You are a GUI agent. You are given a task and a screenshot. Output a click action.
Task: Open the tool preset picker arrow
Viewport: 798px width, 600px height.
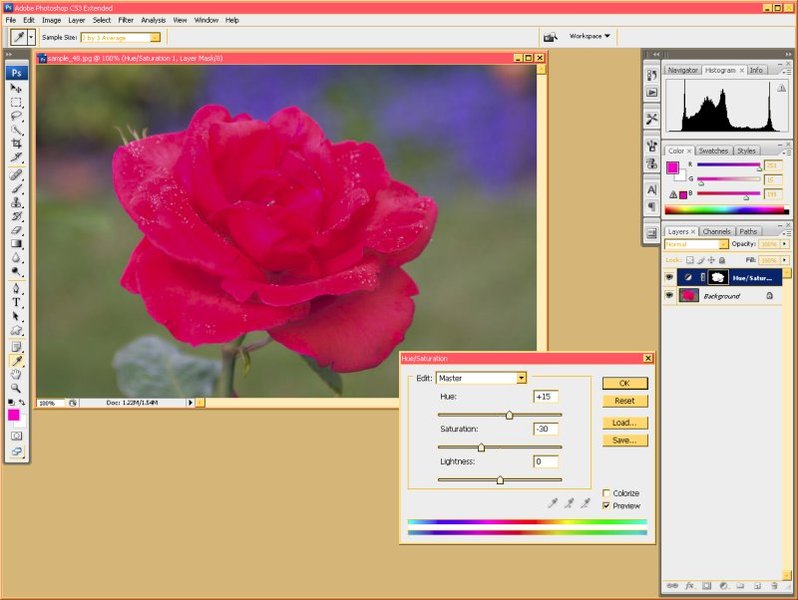tap(31, 37)
